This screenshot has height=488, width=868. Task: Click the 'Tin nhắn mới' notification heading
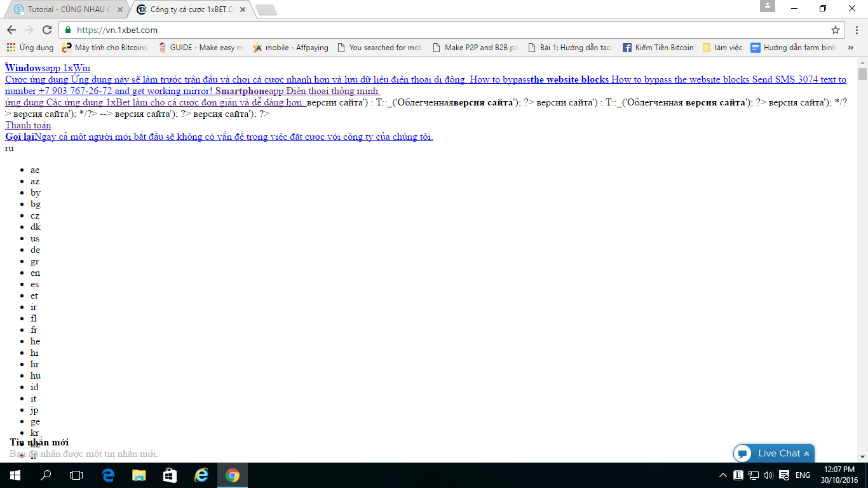click(39, 442)
